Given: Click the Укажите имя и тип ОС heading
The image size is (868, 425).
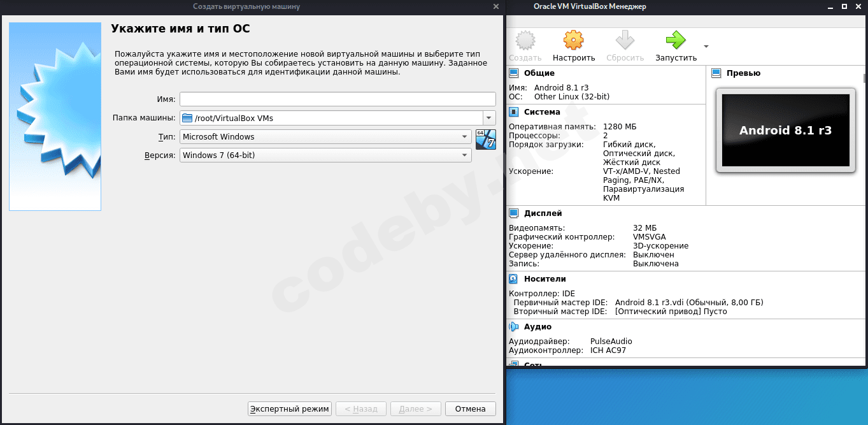Looking at the screenshot, I should pos(180,29).
